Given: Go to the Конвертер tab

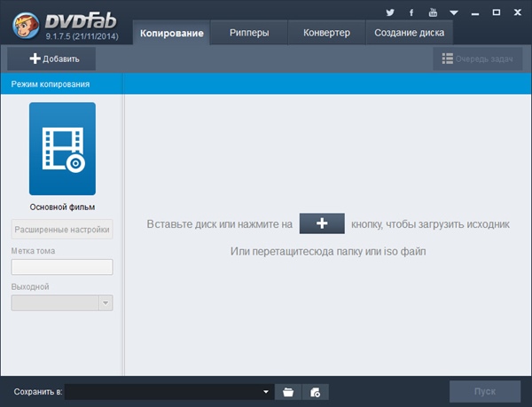Looking at the screenshot, I should point(327,33).
